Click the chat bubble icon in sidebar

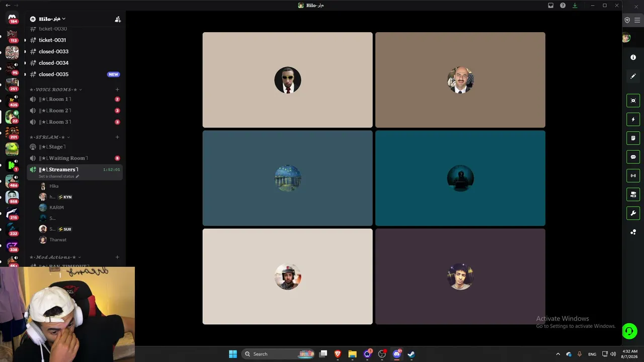coord(633,157)
